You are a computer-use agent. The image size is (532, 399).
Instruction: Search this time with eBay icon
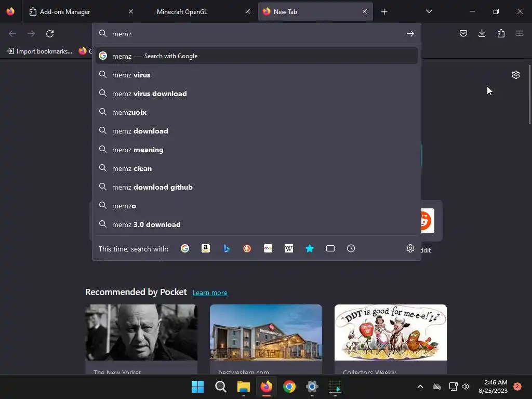[268, 249]
